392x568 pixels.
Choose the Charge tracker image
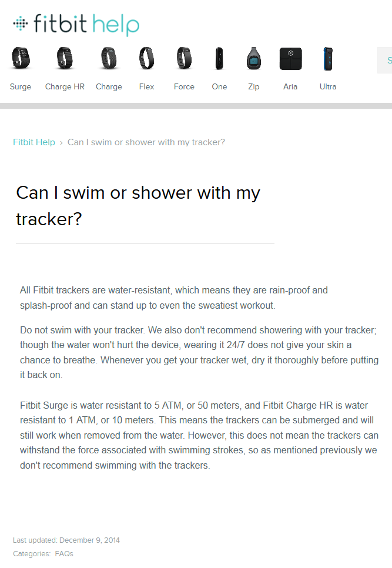coord(109,59)
